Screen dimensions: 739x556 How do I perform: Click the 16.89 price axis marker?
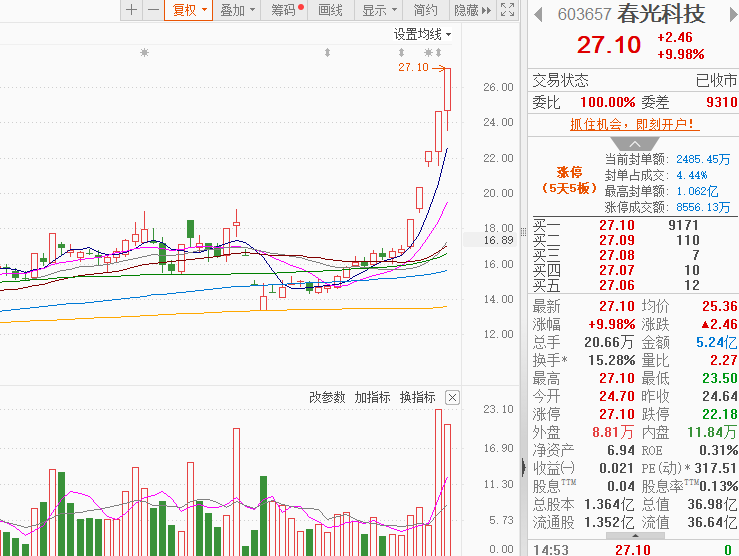[498, 240]
